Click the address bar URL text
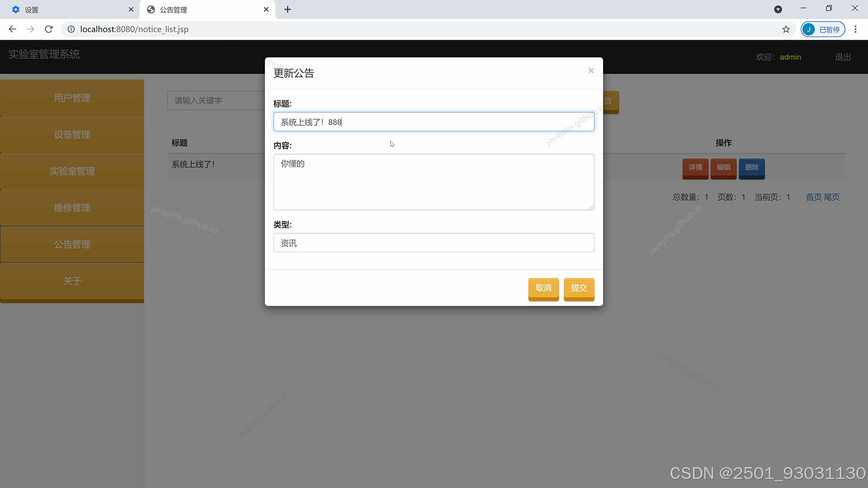 tap(134, 29)
